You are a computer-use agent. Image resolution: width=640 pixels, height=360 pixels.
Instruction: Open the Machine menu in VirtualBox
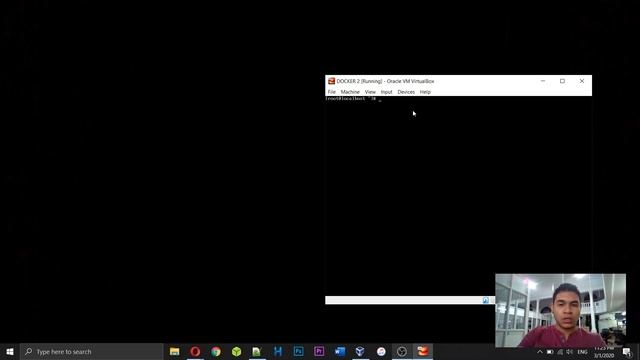coord(350,92)
